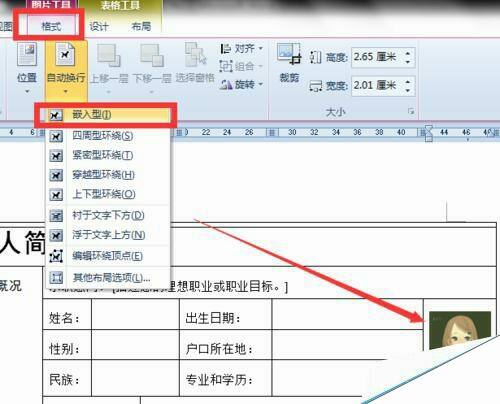Viewport: 500px width, 404px height.
Task: Click the 穿越型环绕 menu icon
Action: tap(56, 175)
